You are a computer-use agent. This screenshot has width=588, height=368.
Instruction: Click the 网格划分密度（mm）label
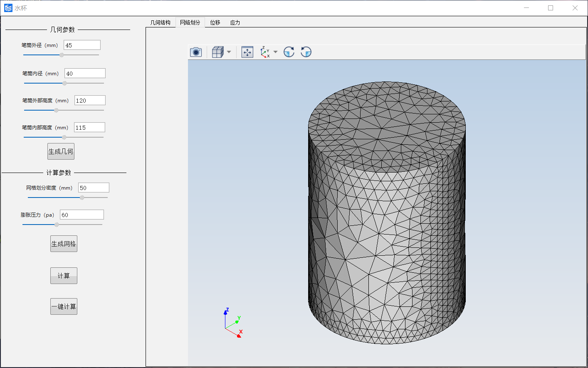pos(49,188)
